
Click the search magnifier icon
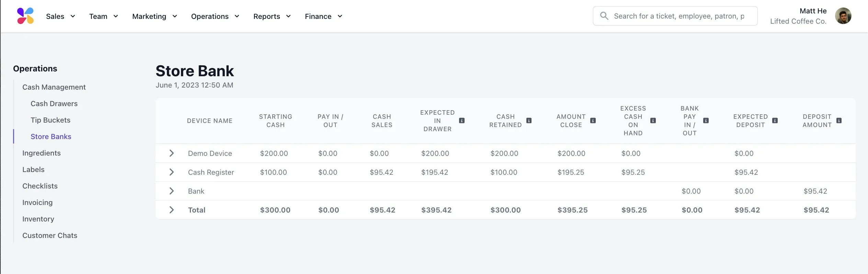pos(604,16)
